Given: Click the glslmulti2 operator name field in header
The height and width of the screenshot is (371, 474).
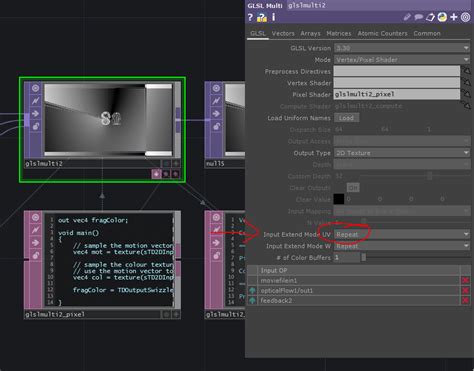Looking at the screenshot, I should click(x=378, y=5).
